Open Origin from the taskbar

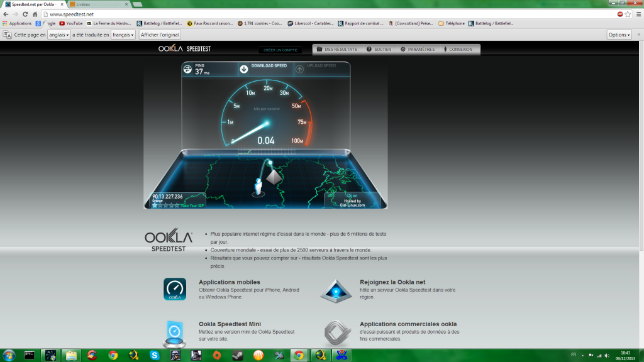tap(216, 356)
